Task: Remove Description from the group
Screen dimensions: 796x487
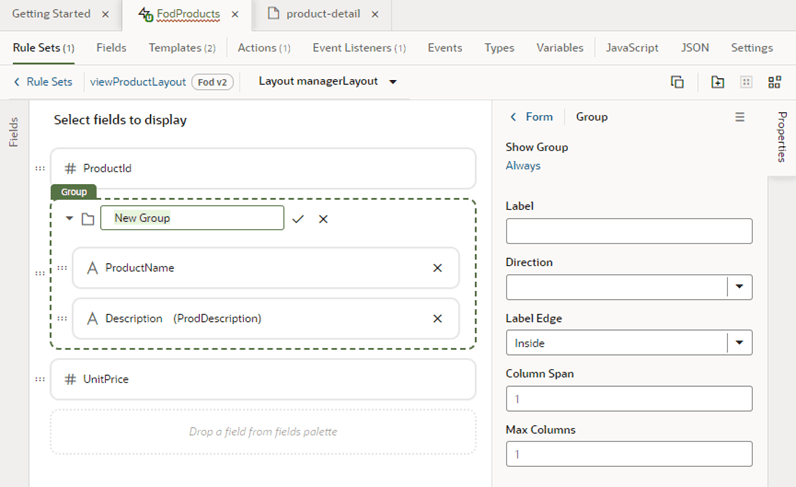Action: pyautogui.click(x=437, y=318)
